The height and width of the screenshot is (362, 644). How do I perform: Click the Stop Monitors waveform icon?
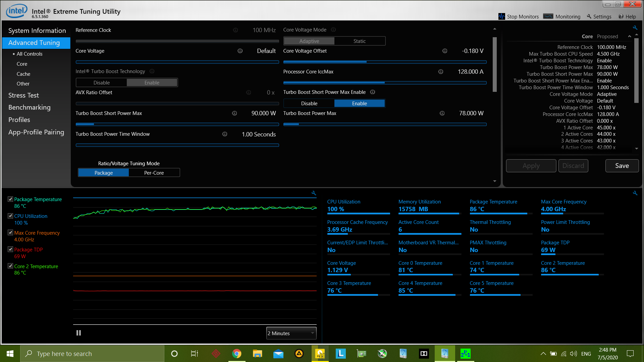(501, 16)
